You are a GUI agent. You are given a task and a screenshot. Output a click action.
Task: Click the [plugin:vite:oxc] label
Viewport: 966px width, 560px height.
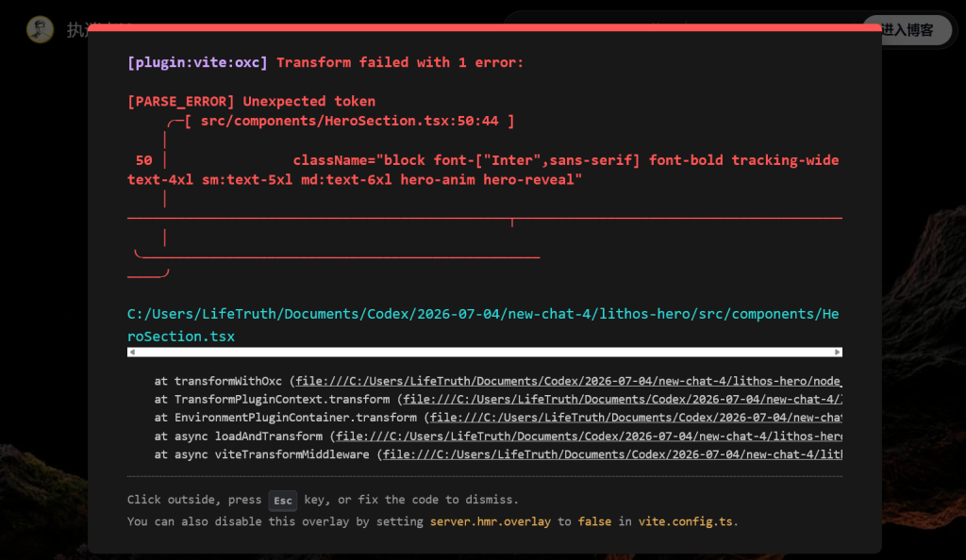(x=197, y=62)
